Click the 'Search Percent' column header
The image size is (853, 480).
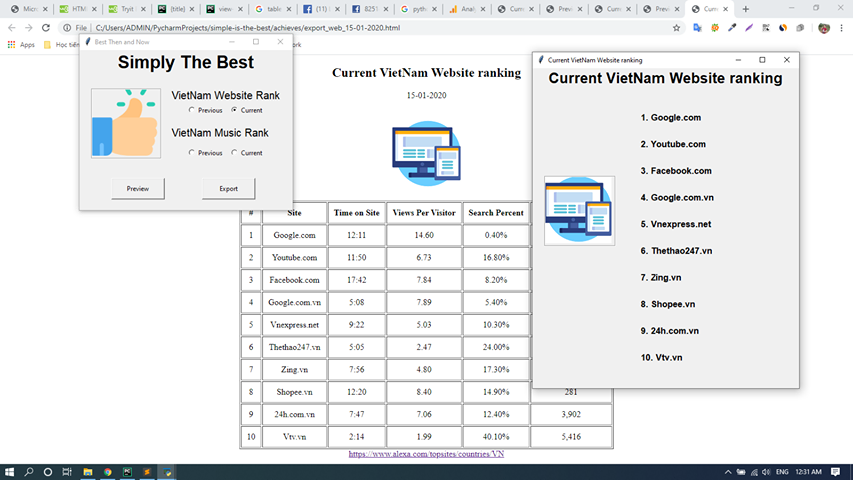click(496, 213)
